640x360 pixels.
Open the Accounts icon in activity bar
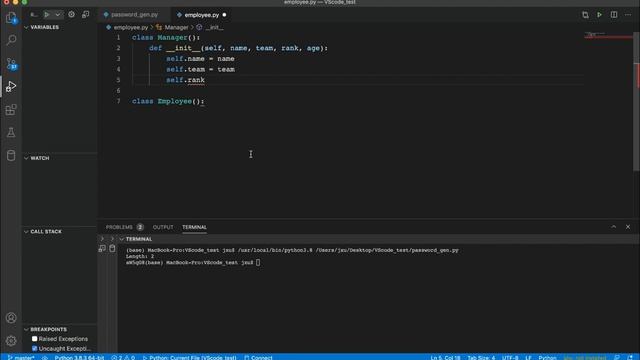coord(11,318)
